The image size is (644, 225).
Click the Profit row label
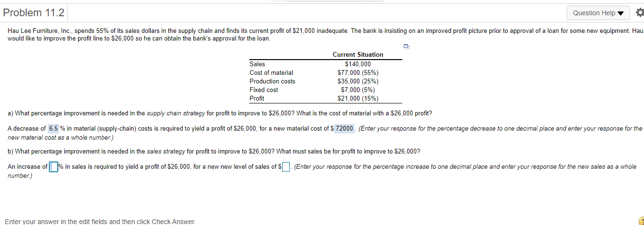[257, 98]
